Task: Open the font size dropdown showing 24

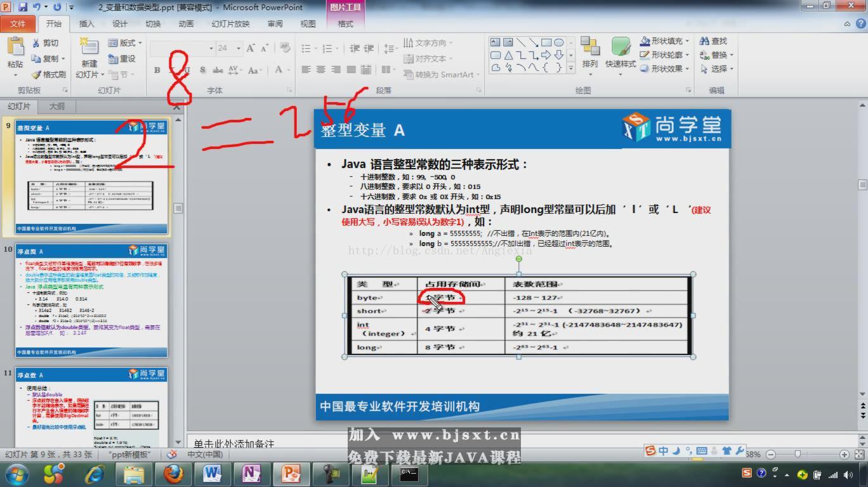Action: click(x=239, y=48)
